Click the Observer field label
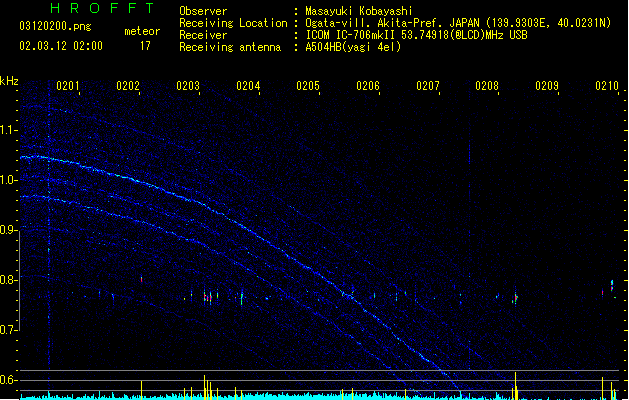The height and width of the screenshot is (400, 629). pos(203,11)
